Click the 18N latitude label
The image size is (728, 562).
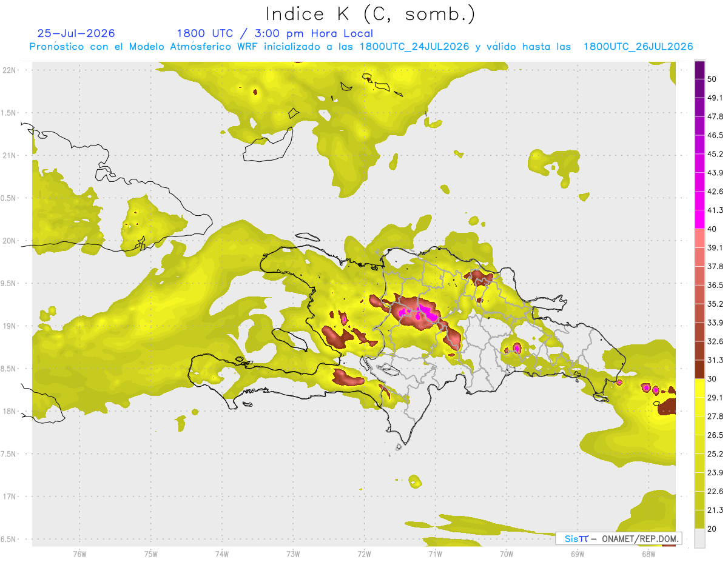(9, 412)
